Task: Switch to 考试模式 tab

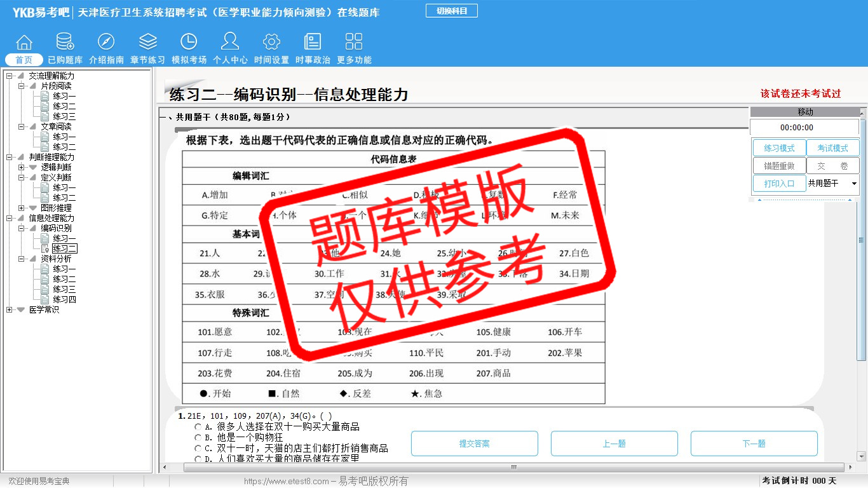Action: tap(832, 148)
